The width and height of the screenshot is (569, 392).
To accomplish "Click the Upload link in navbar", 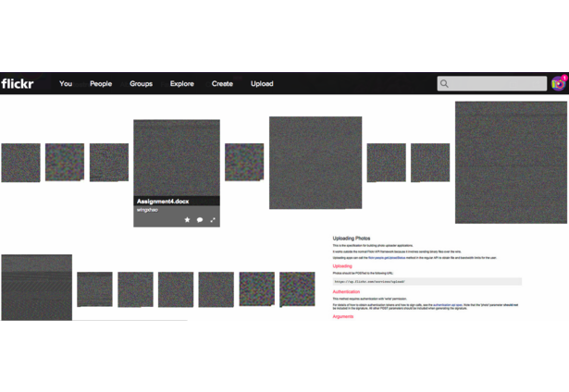I will point(262,84).
